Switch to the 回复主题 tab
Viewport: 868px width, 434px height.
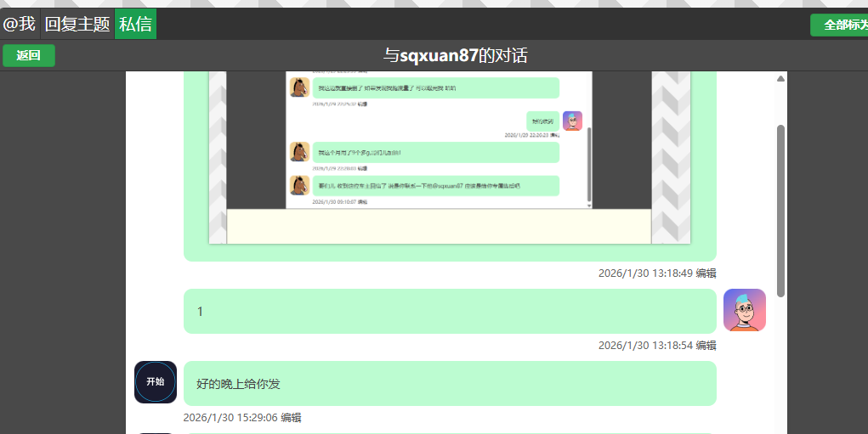pyautogui.click(x=77, y=24)
